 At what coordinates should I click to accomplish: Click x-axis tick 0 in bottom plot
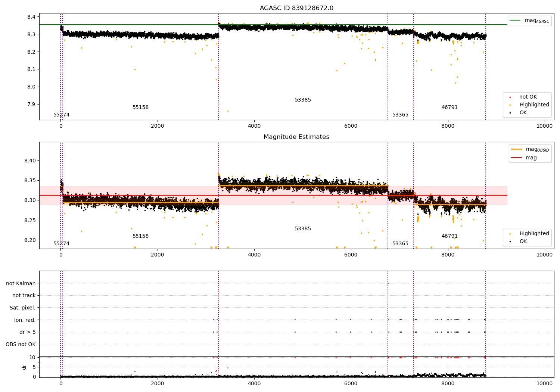tap(61, 384)
